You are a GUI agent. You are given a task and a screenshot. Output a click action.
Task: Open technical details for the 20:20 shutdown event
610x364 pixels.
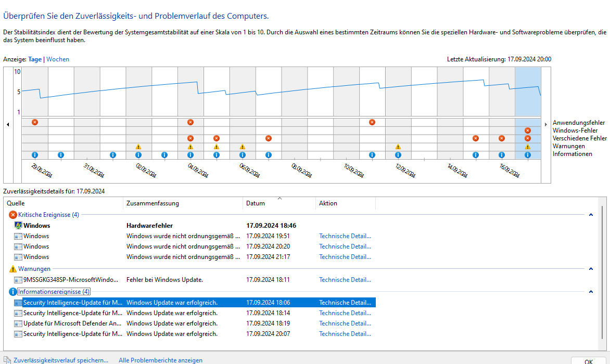click(345, 246)
